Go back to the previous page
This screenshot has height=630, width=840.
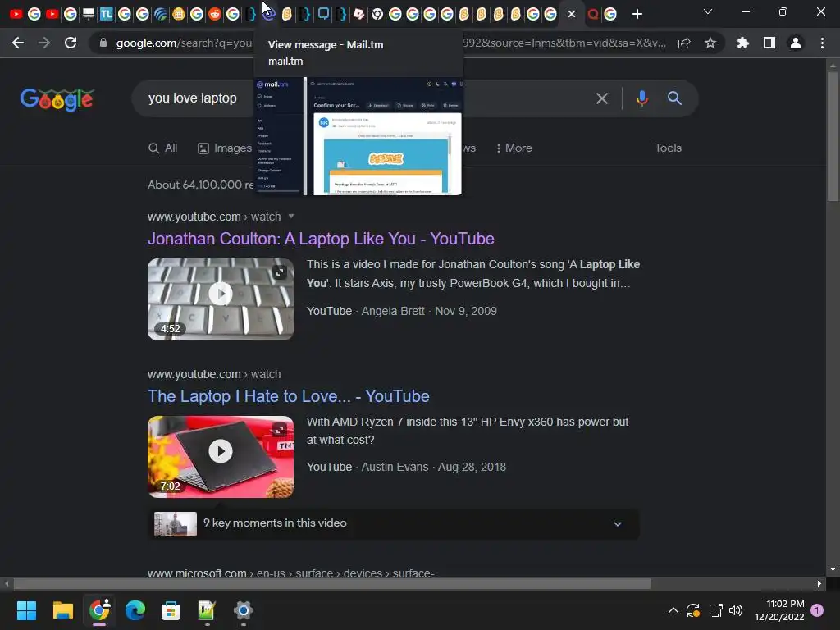coord(18,43)
